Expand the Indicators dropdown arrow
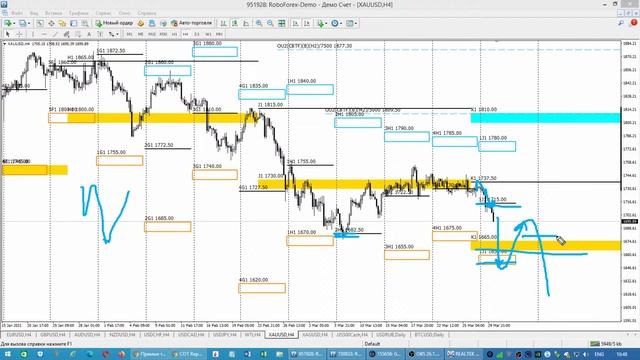Screen dimensions: 640x360 [x=326, y=23]
